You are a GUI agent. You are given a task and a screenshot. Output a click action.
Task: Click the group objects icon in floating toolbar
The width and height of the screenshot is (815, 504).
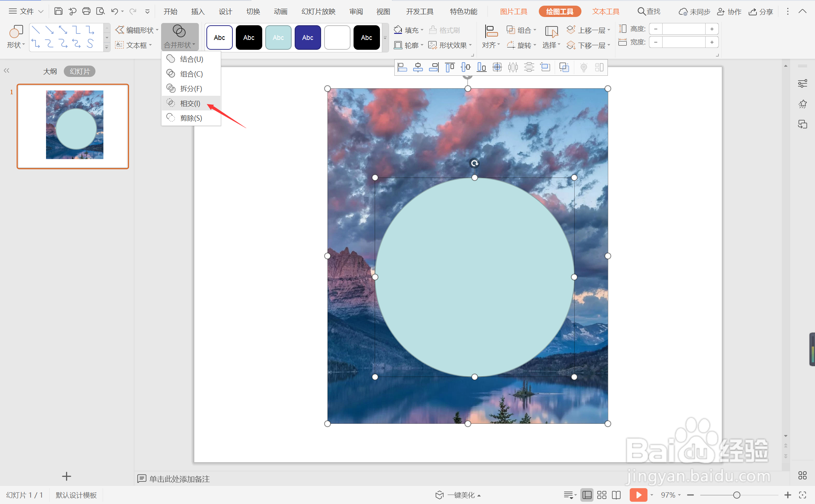click(564, 67)
